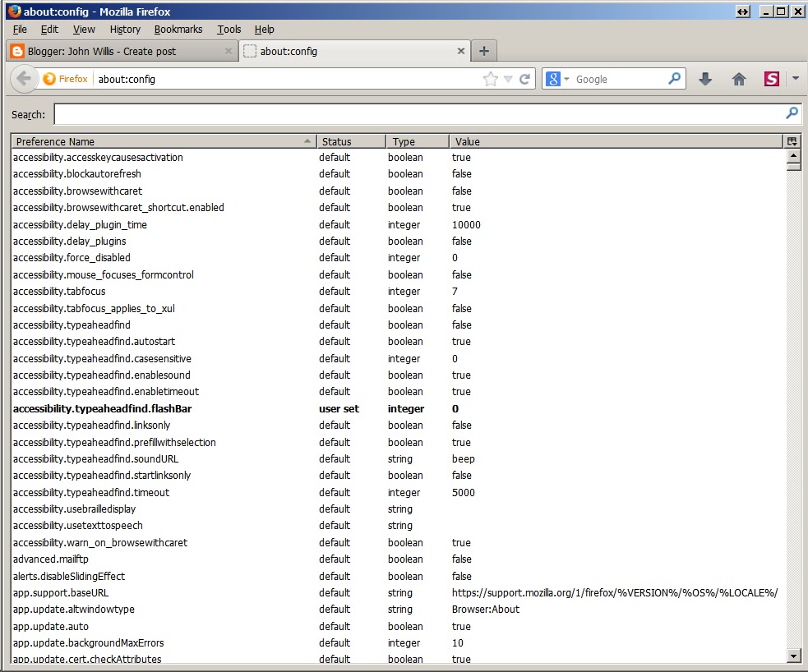Click the magnifier icon in the preference search bar
The width and height of the screenshot is (808, 672).
click(791, 113)
